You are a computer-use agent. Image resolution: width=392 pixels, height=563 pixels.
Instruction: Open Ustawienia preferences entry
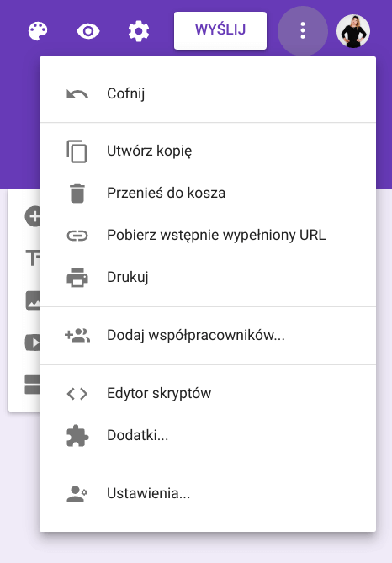point(208,493)
